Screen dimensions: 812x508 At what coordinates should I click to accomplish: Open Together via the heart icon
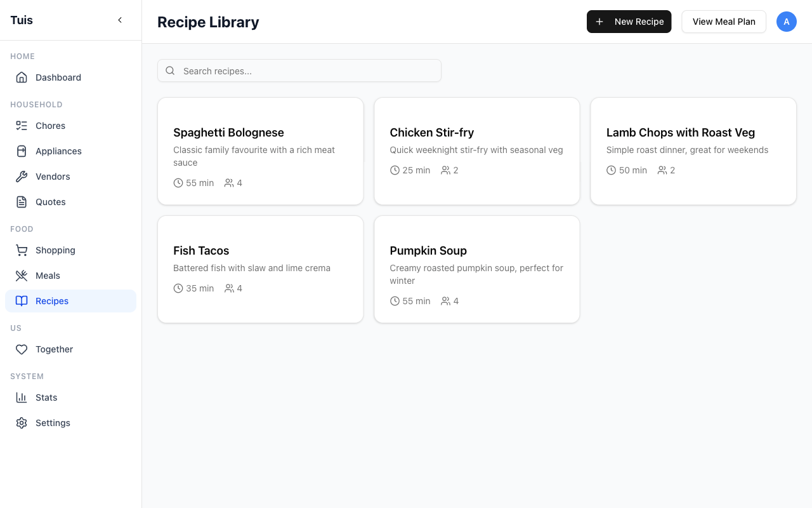[22, 349]
